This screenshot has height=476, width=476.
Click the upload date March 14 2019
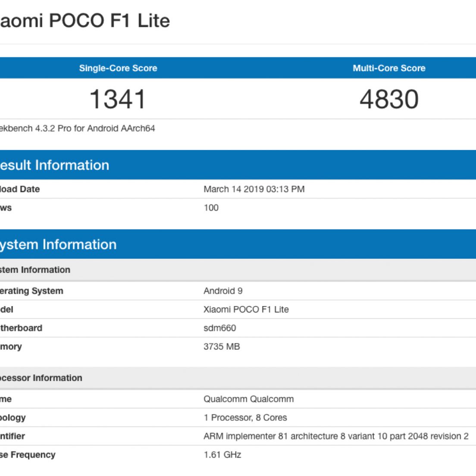[x=254, y=189]
